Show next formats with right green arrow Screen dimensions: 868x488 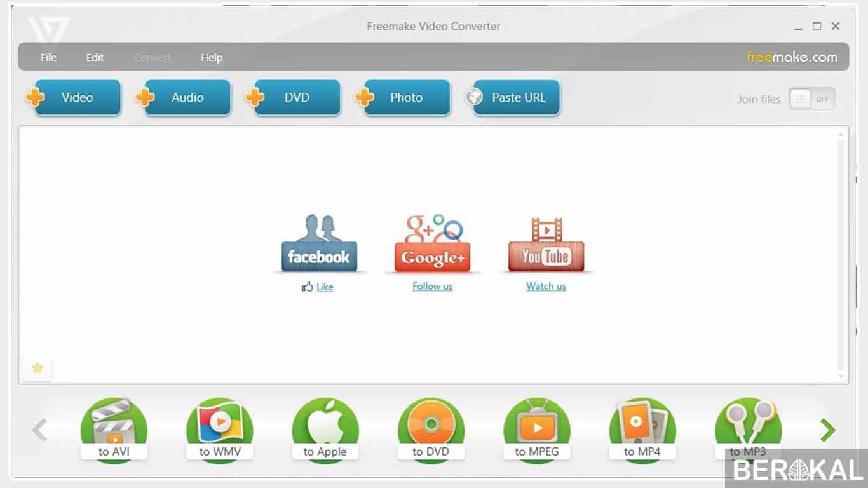pyautogui.click(x=827, y=430)
